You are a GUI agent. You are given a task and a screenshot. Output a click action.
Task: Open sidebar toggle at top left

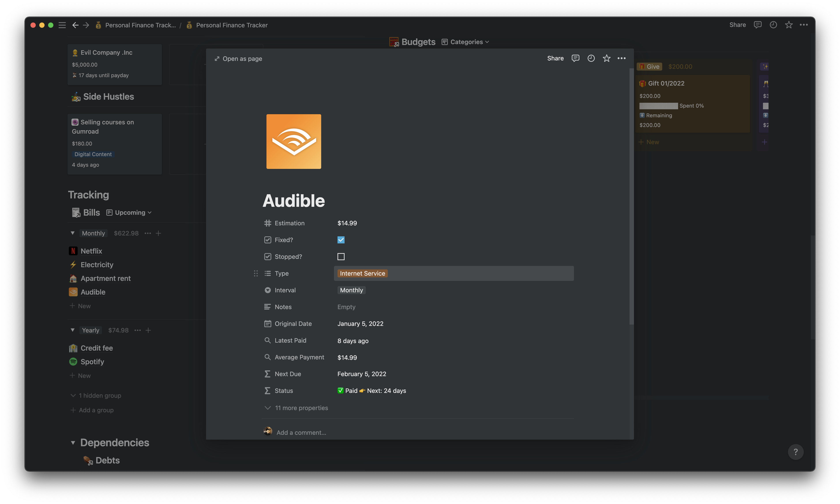pos(62,25)
